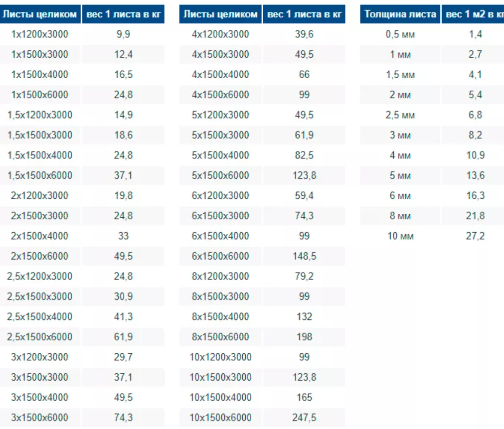This screenshot has height=429, width=504.
Task: Click the weight value 27,2
Action: (x=475, y=236)
